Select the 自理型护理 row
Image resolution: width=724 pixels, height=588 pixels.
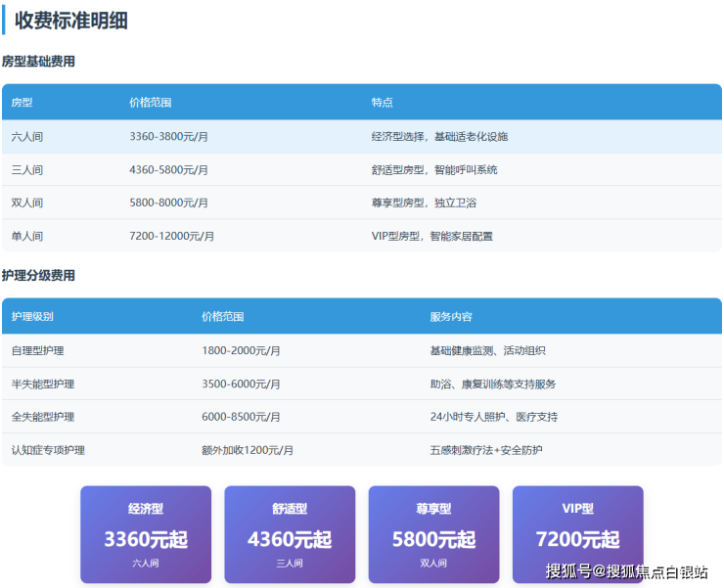pyautogui.click(x=361, y=350)
